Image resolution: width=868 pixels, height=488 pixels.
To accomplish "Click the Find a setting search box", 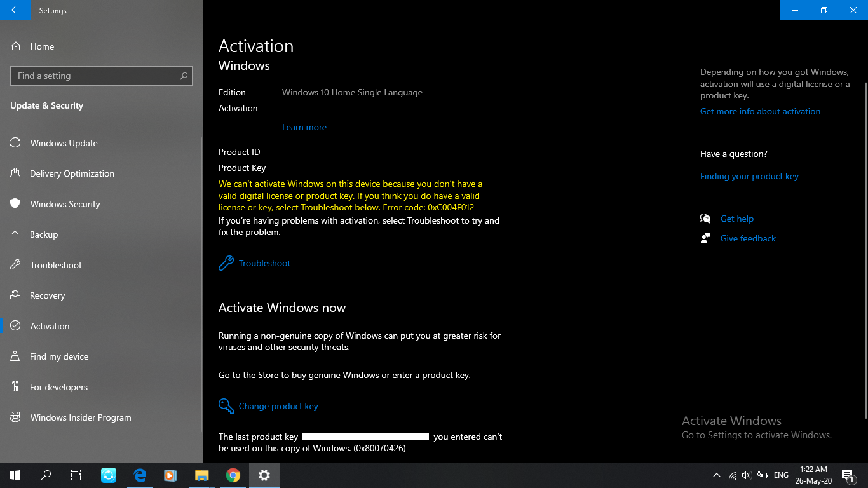I will tap(102, 76).
